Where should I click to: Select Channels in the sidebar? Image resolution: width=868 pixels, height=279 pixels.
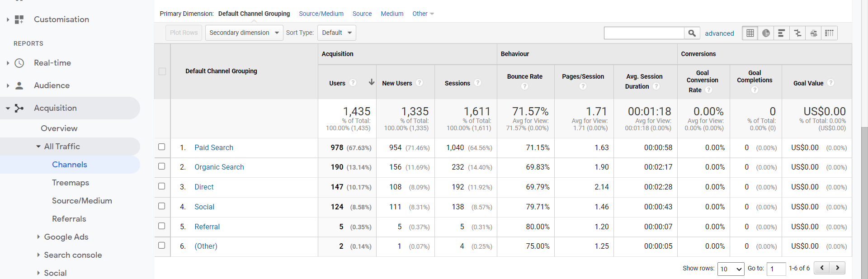point(70,165)
